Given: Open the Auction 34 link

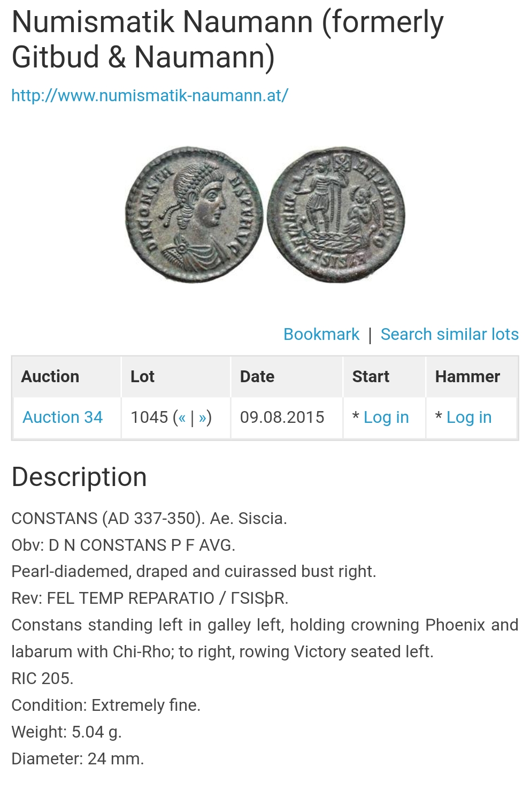Looking at the screenshot, I should point(63,417).
